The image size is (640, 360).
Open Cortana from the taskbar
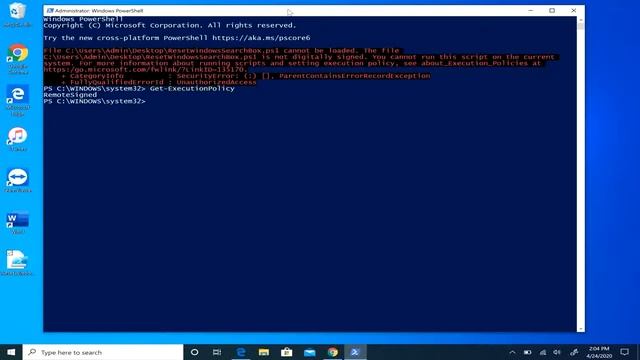195,352
